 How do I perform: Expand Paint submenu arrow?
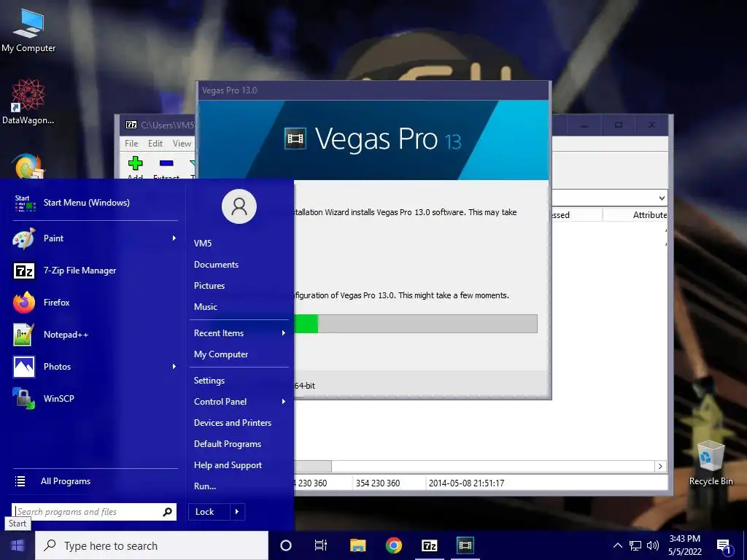coord(174,238)
